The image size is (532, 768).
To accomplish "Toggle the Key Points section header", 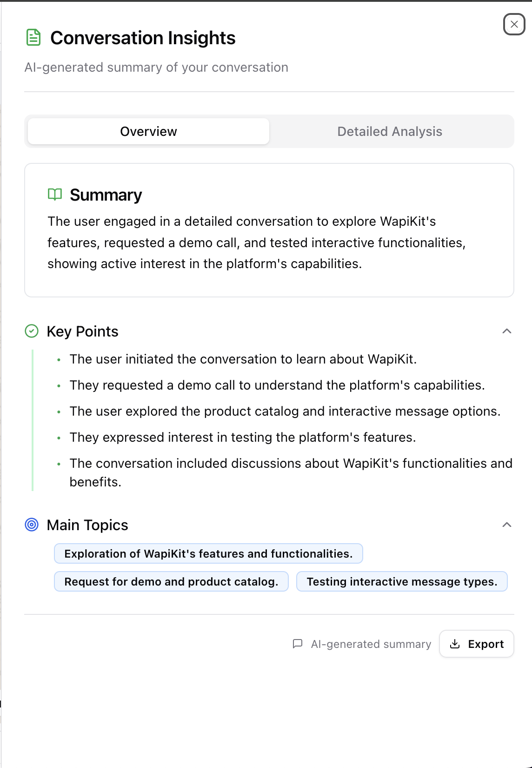I will pos(83,331).
